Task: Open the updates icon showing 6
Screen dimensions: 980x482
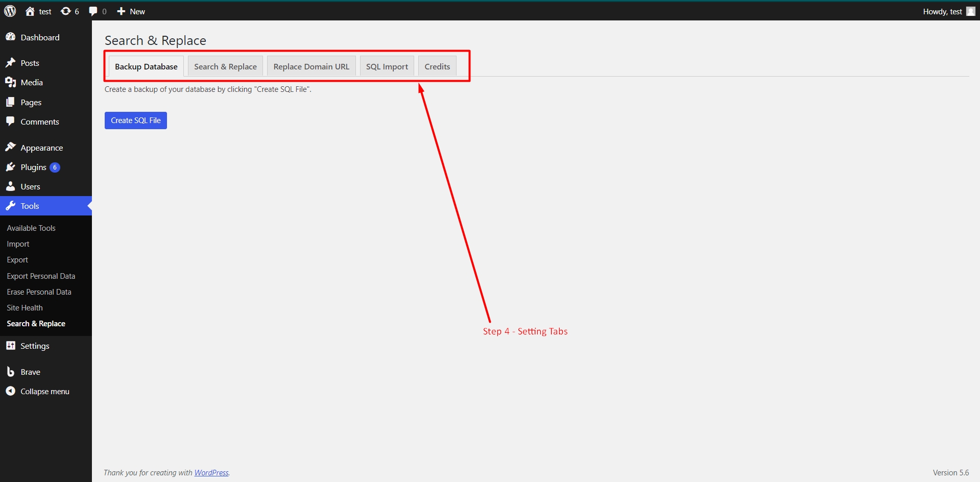Action: point(66,11)
